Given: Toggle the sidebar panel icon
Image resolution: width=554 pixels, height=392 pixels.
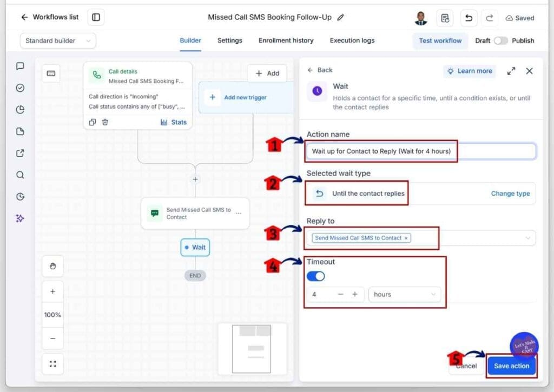Looking at the screenshot, I should (x=96, y=17).
